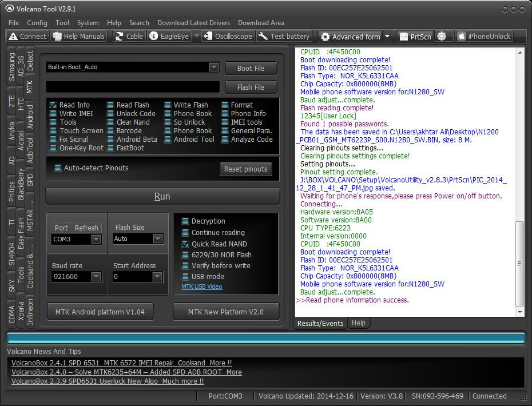532x406 pixels.
Task: Open Help Manuals toolbar button
Action: click(x=79, y=36)
